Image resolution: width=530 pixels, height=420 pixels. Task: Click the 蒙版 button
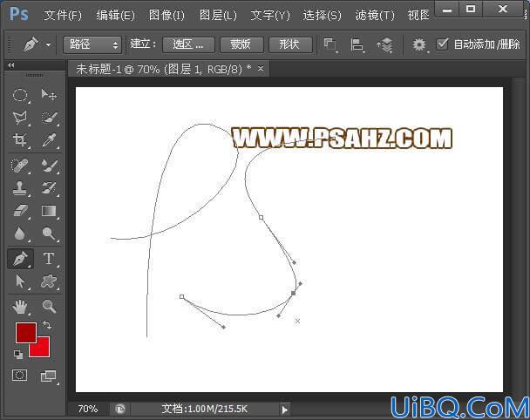tap(241, 44)
